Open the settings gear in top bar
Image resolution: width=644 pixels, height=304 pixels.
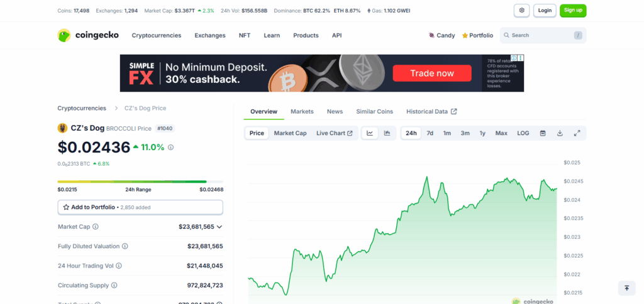(x=521, y=11)
